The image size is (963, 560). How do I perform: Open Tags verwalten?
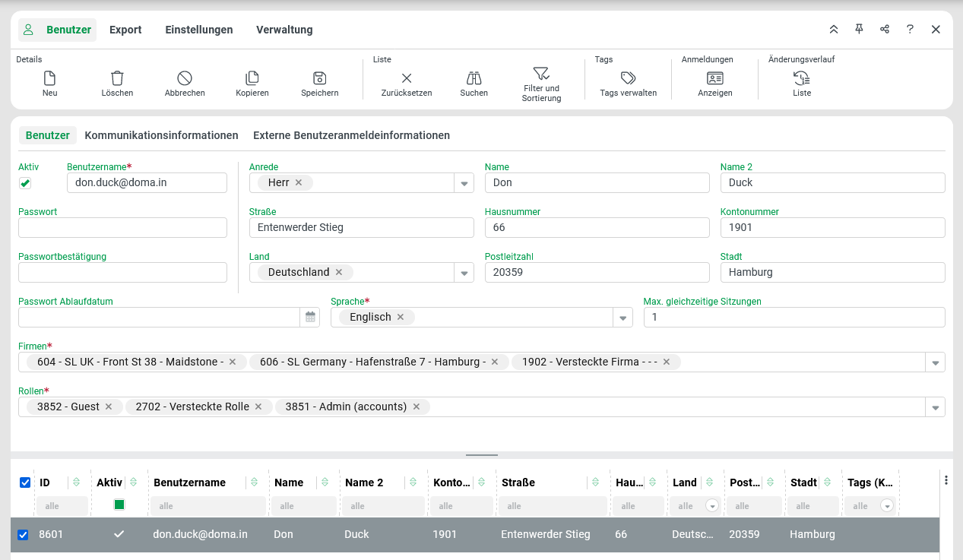[628, 78]
